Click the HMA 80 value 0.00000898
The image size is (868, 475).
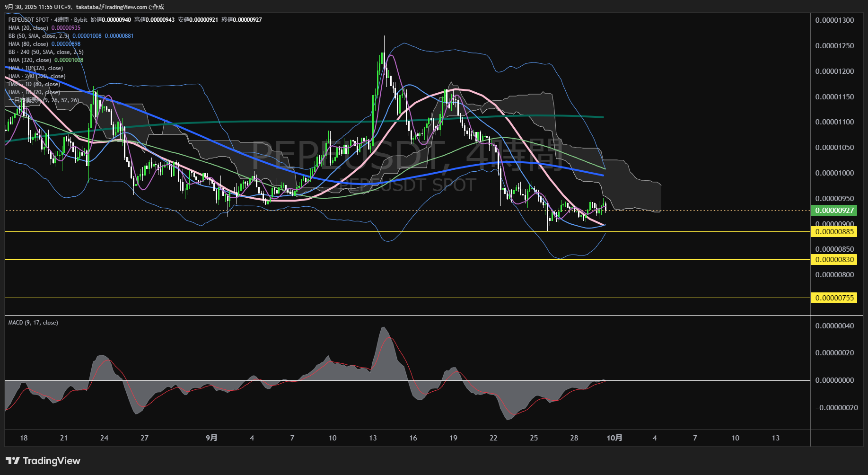pos(66,44)
